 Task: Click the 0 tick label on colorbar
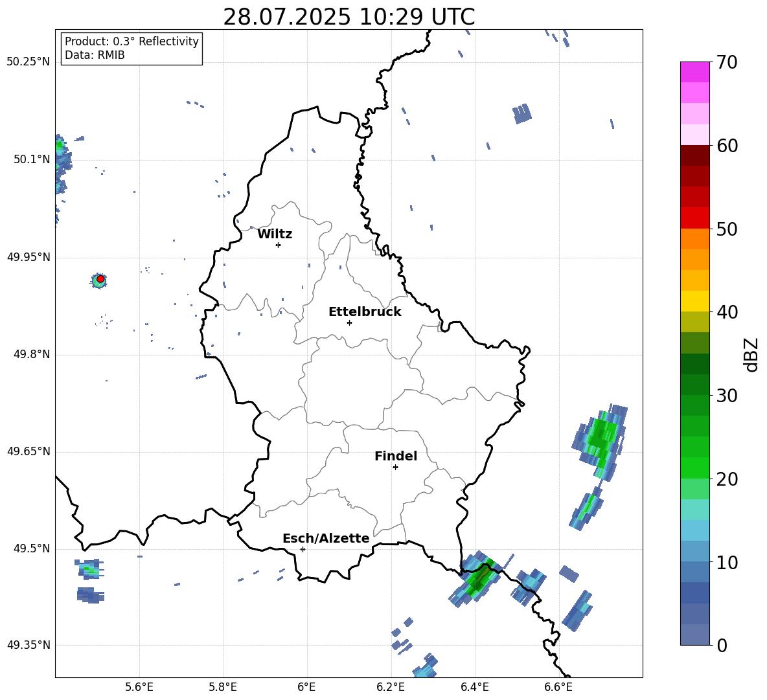pyautogui.click(x=722, y=645)
